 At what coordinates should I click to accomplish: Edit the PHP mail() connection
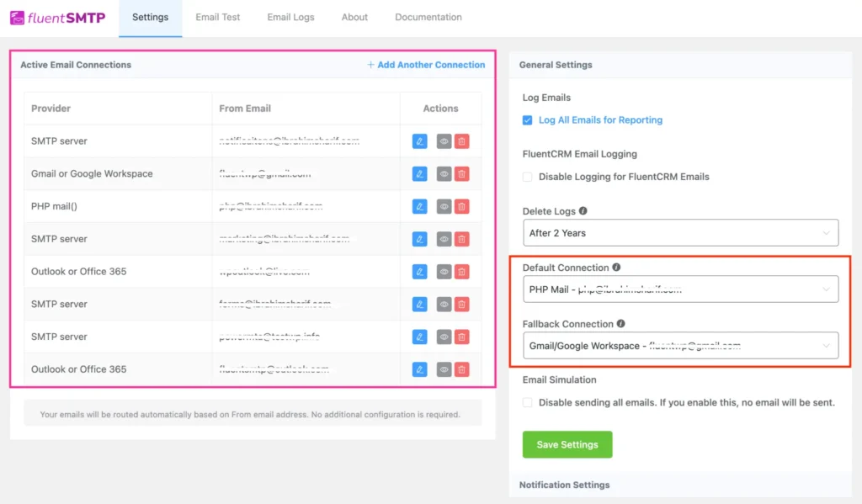pos(419,207)
